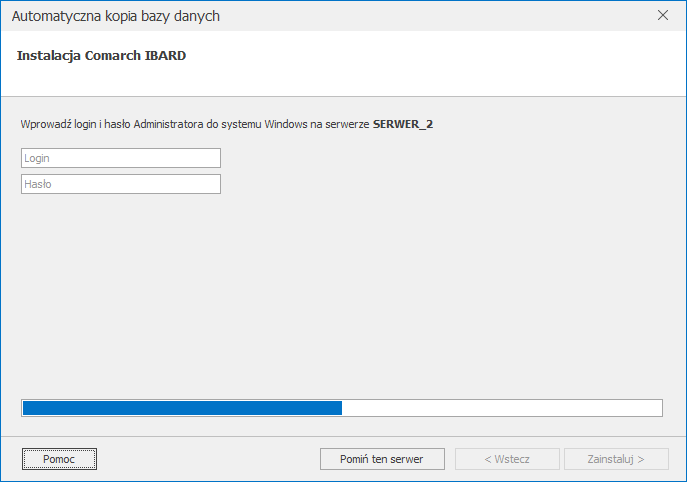Viewport: 687px width, 482px height.
Task: Open help with the Pomoc button
Action: click(x=59, y=459)
